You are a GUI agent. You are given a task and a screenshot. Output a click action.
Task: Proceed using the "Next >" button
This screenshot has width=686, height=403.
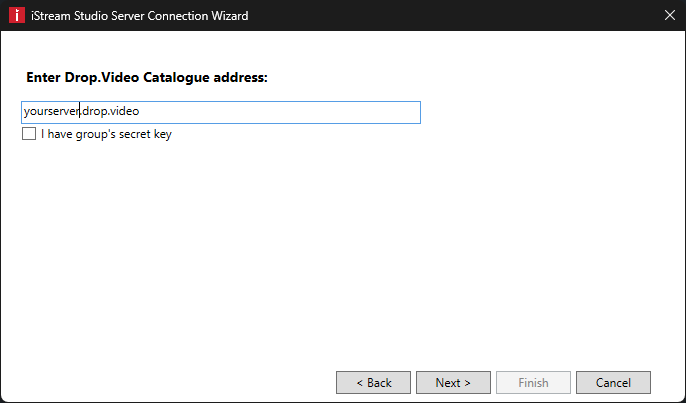tap(453, 383)
